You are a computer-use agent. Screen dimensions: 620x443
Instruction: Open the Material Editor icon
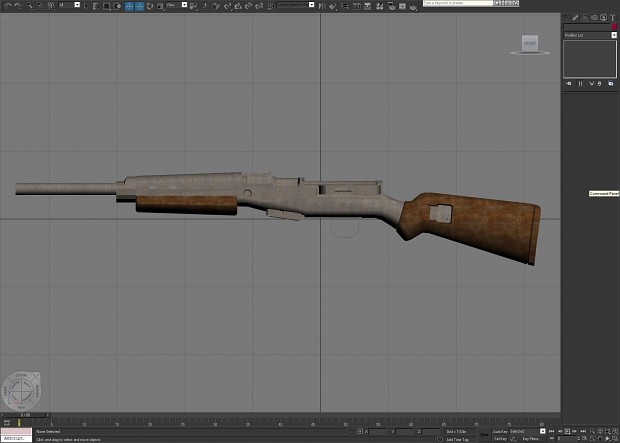(379, 6)
